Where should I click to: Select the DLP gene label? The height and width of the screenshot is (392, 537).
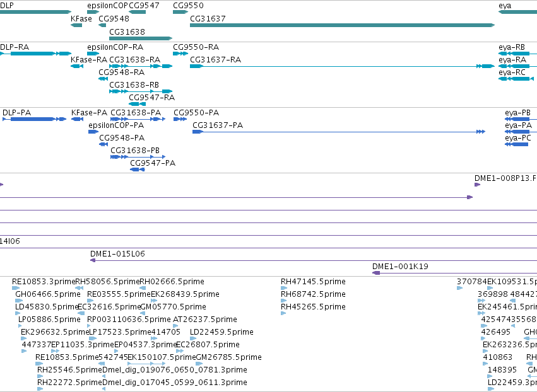pos(7,6)
